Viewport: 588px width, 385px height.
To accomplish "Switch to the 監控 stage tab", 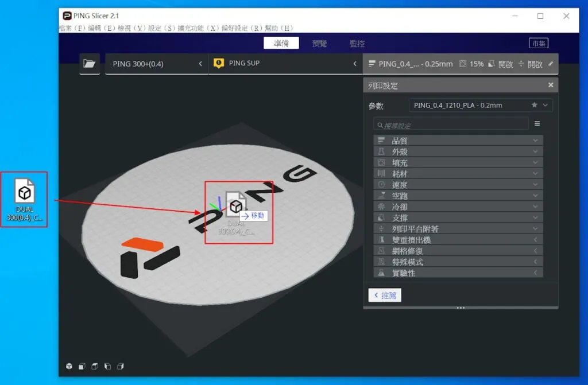I will (357, 43).
